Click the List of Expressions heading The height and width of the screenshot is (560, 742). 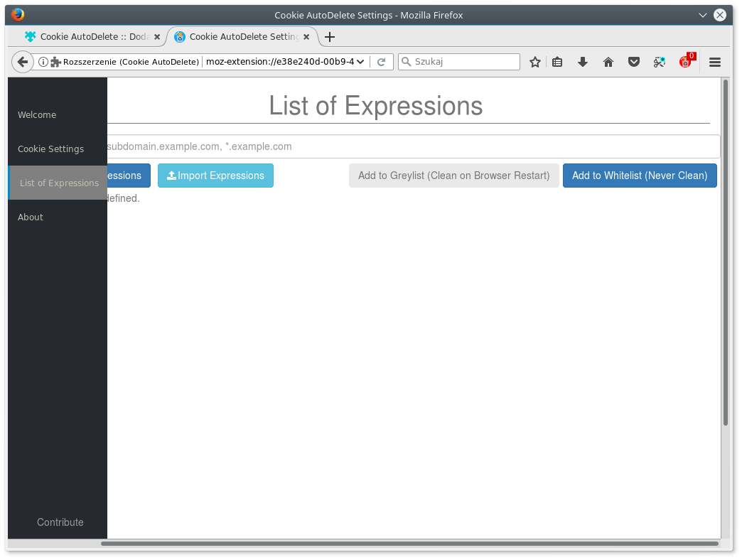click(x=376, y=105)
